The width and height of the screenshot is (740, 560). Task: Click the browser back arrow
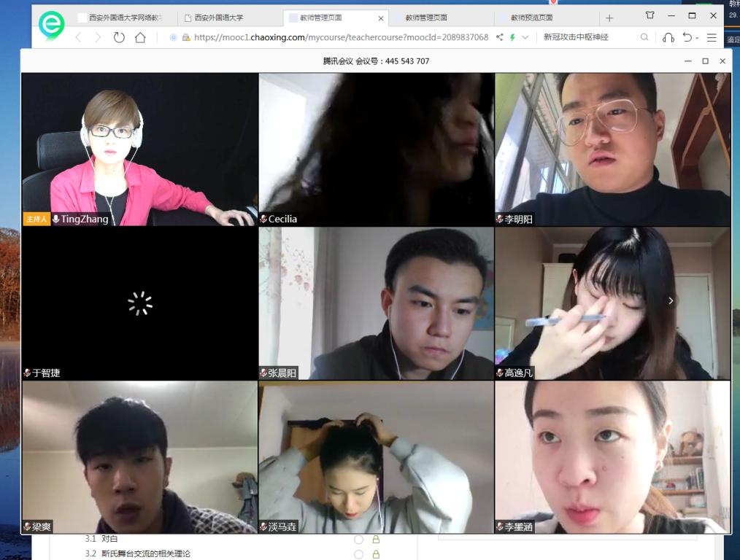pos(79,37)
